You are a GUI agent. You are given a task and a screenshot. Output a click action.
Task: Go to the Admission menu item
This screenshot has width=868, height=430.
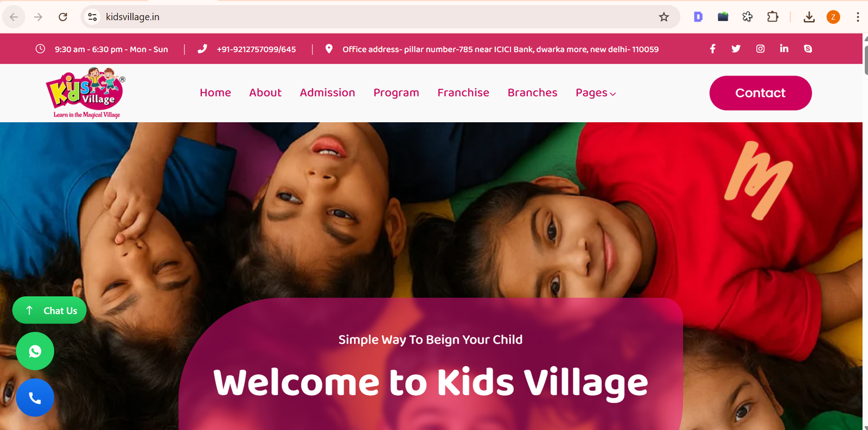tap(328, 93)
